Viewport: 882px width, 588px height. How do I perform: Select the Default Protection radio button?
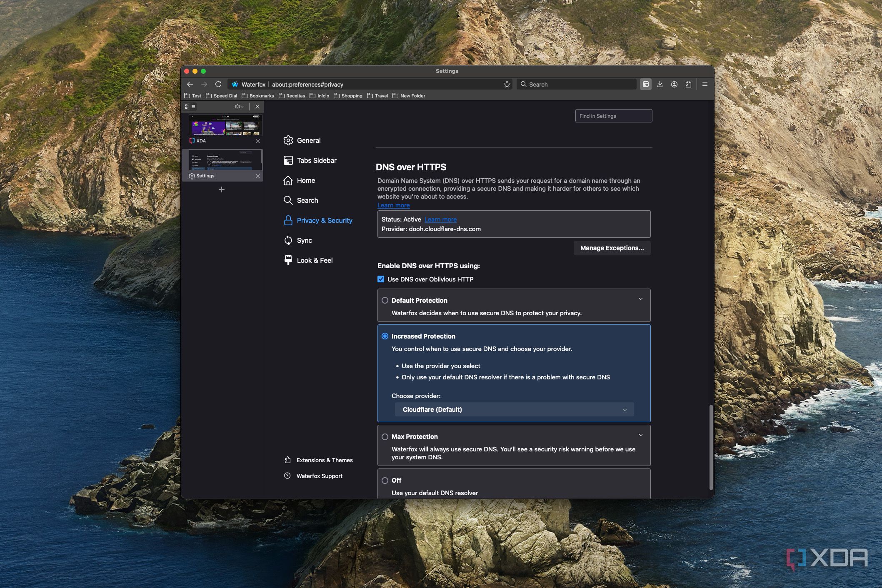(385, 300)
